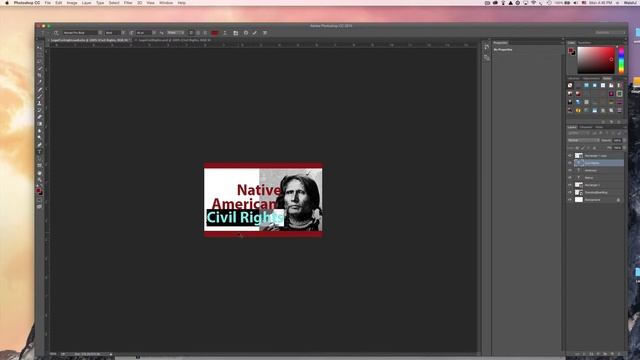Change screen mode from toolbar bottom

click(x=40, y=207)
